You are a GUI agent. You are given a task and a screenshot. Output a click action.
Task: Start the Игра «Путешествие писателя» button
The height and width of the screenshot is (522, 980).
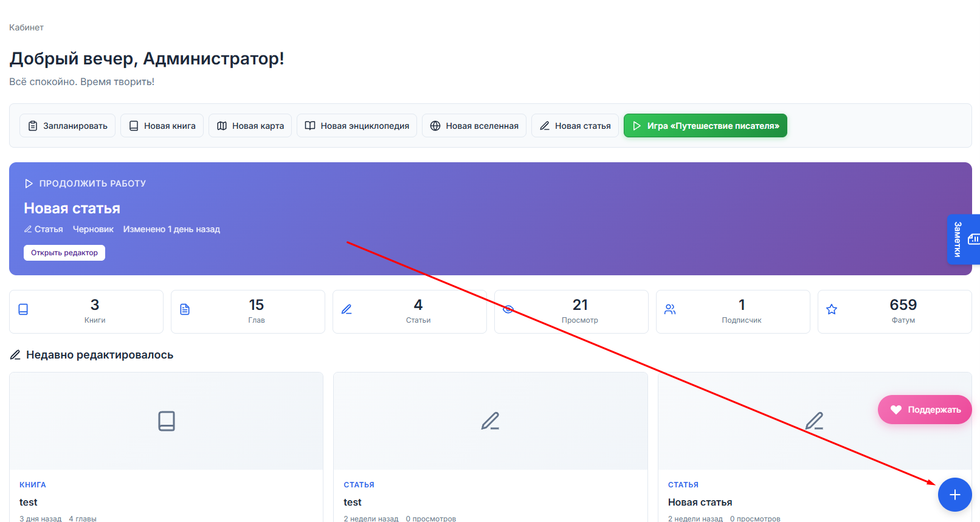point(705,126)
